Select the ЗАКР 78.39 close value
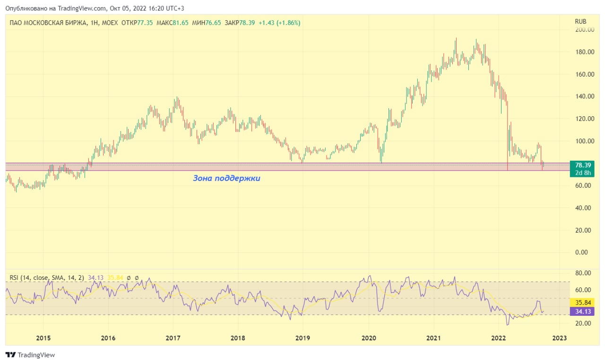The width and height of the screenshot is (605, 364). pyautogui.click(x=240, y=23)
